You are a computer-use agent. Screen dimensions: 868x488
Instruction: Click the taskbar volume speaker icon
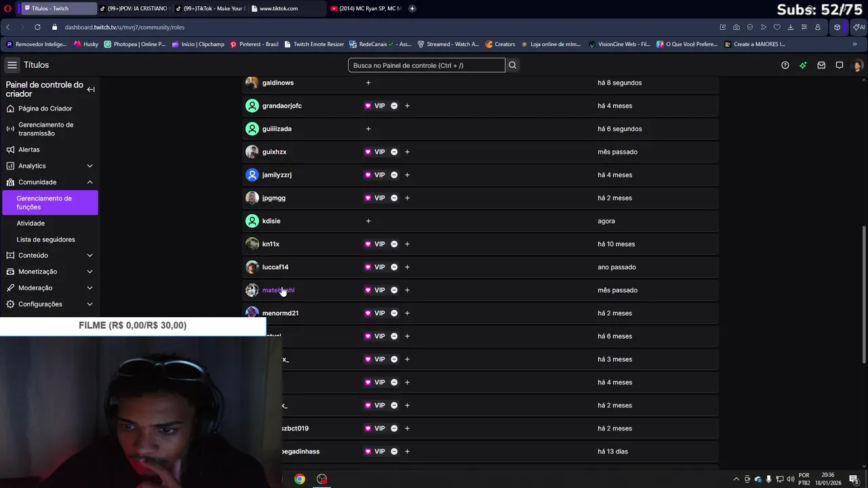coord(791,479)
